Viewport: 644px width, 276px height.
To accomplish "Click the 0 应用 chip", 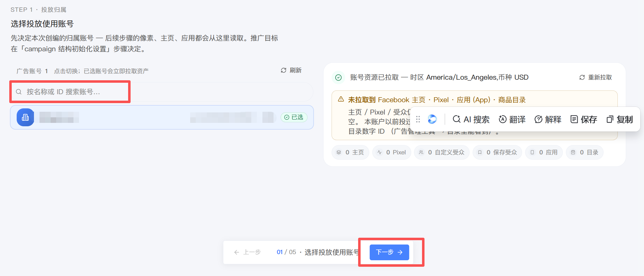I will [544, 153].
